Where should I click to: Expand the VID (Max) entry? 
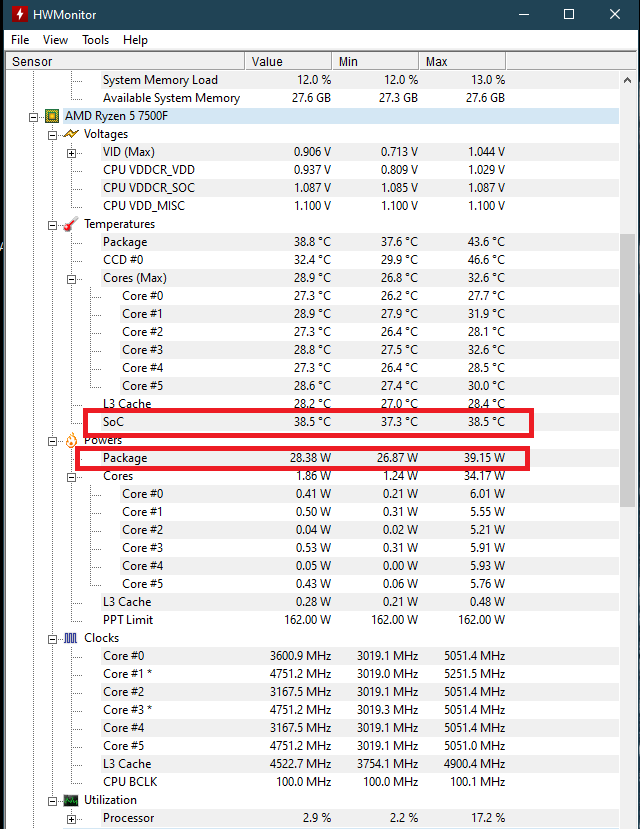[71, 153]
